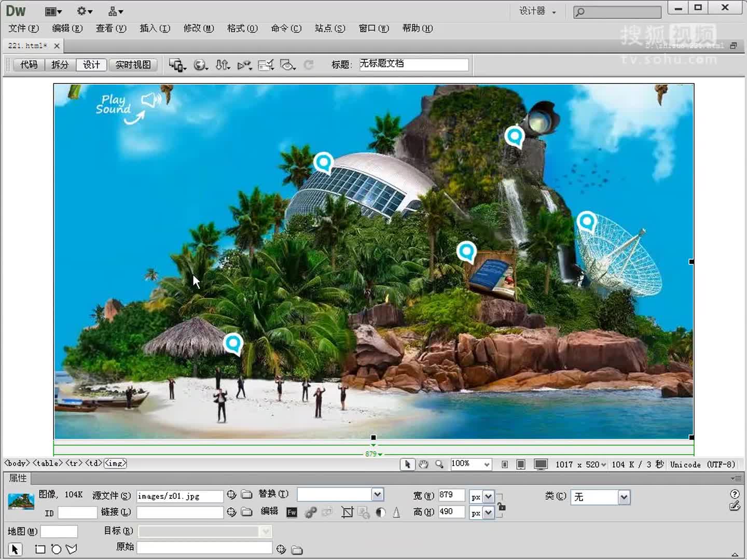Collapse the Properties panel expander arrow
The width and height of the screenshot is (747, 560).
tap(735, 554)
